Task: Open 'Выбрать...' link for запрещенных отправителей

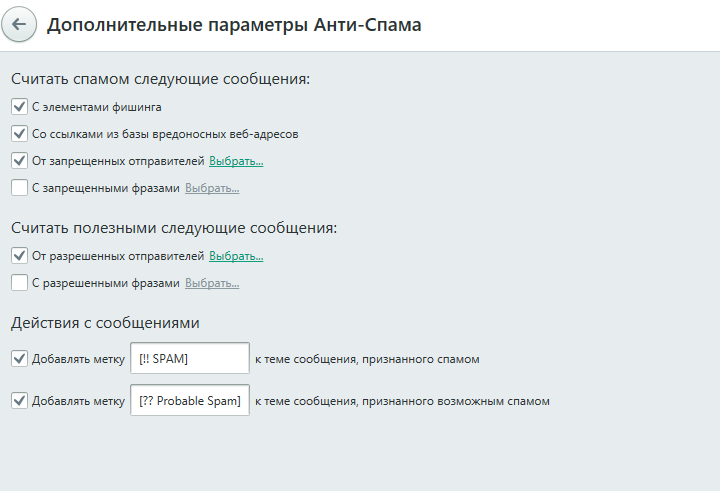Action: [236, 161]
